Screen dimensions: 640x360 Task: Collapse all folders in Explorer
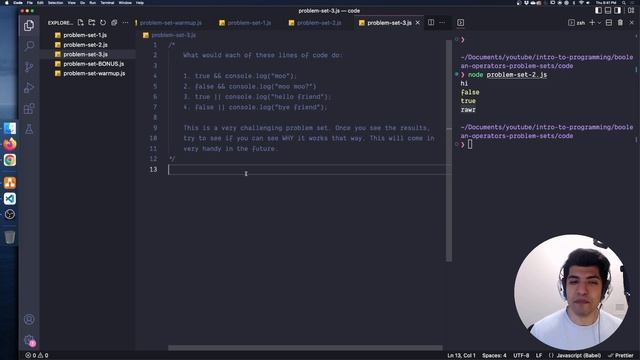point(114,23)
